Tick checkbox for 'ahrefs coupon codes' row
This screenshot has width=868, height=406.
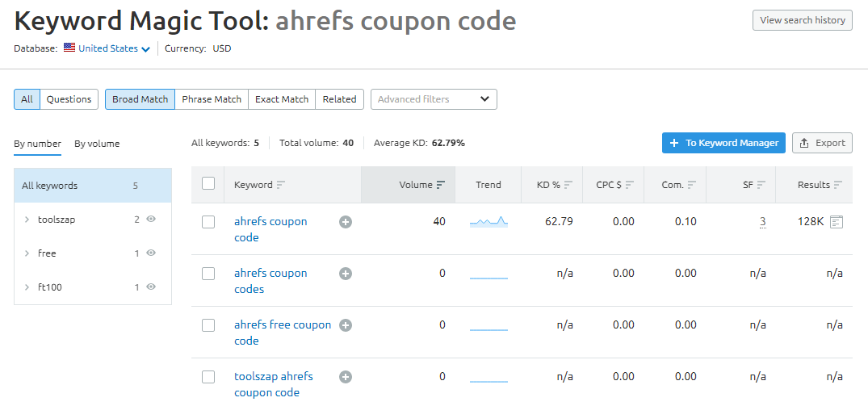tap(208, 274)
